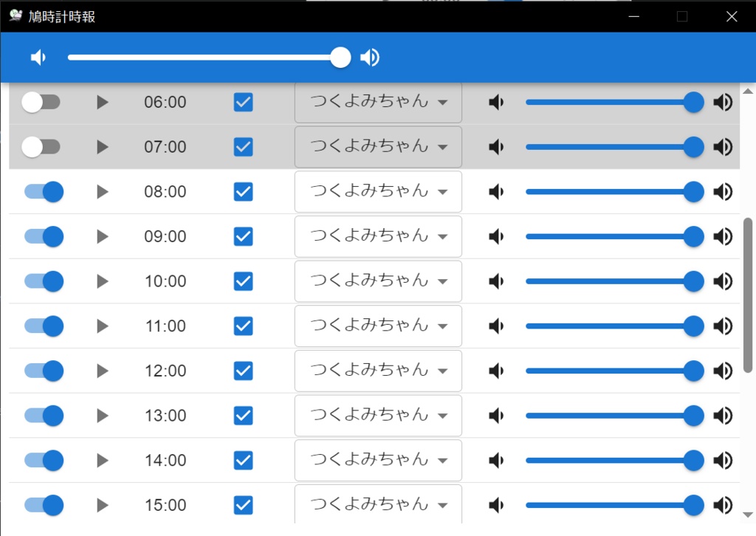Click the 13:00 row volume slider handle
This screenshot has height=536, width=756.
694,416
